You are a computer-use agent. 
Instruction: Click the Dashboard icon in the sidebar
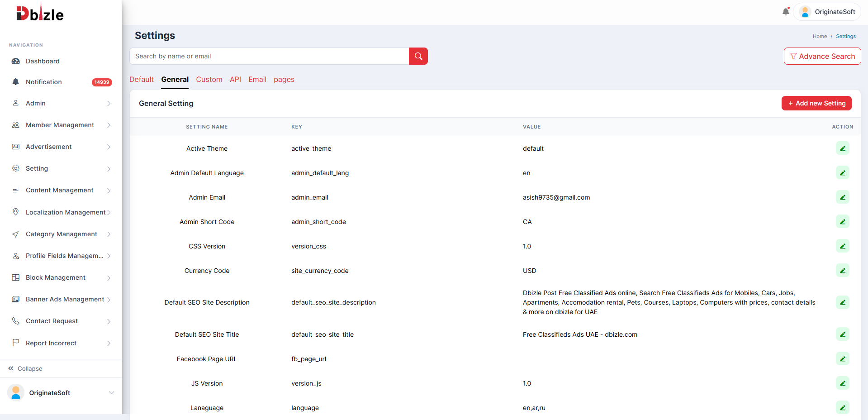pos(16,61)
